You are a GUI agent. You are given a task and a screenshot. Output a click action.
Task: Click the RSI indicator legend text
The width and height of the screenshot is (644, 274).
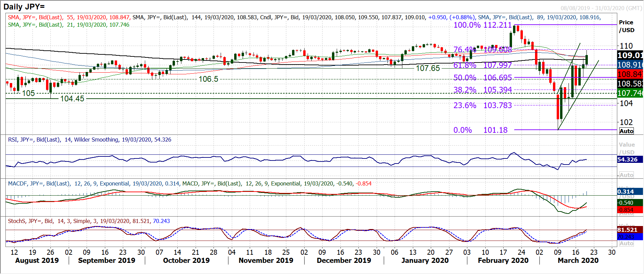tap(90, 140)
